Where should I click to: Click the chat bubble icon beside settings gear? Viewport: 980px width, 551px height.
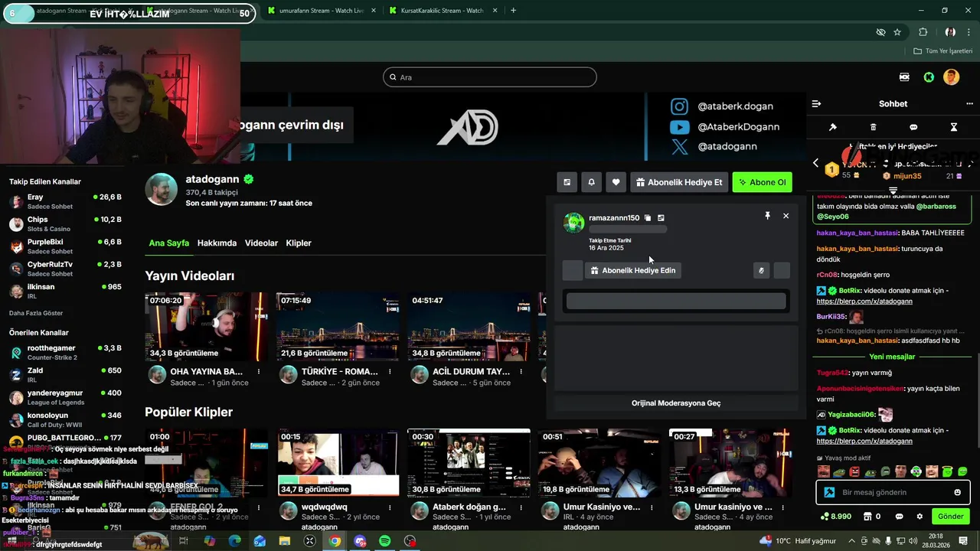(899, 517)
